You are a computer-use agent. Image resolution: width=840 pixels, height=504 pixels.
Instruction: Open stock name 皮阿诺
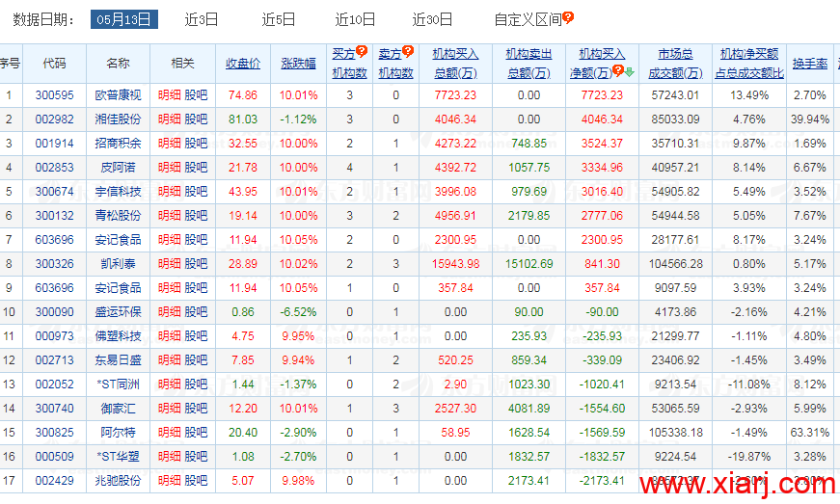pos(118,168)
